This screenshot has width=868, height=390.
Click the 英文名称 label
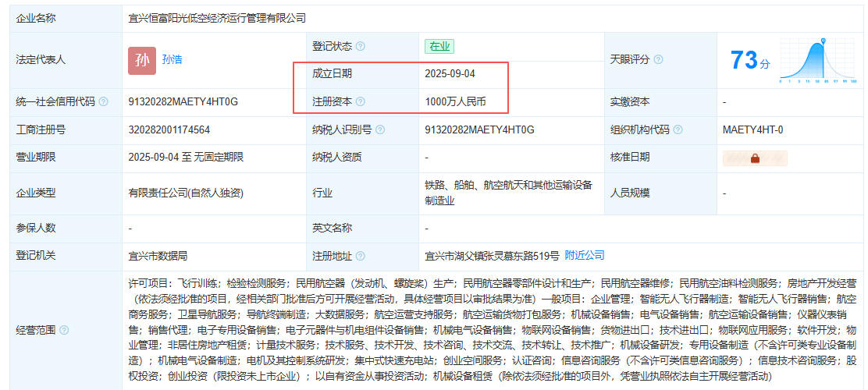pyautogui.click(x=333, y=228)
